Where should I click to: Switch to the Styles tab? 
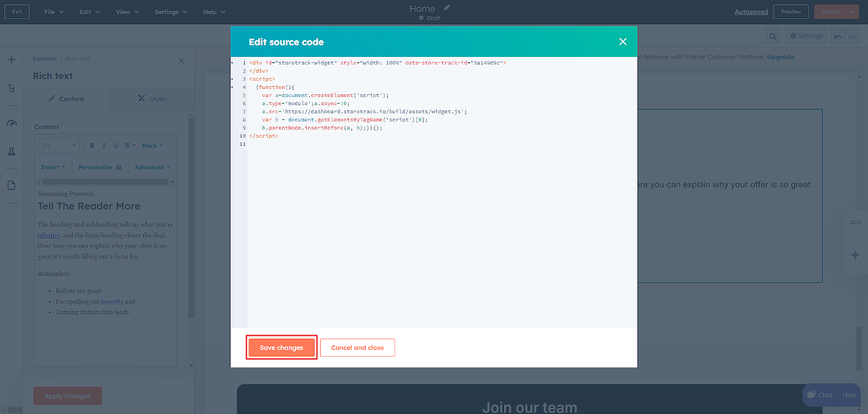pos(152,99)
